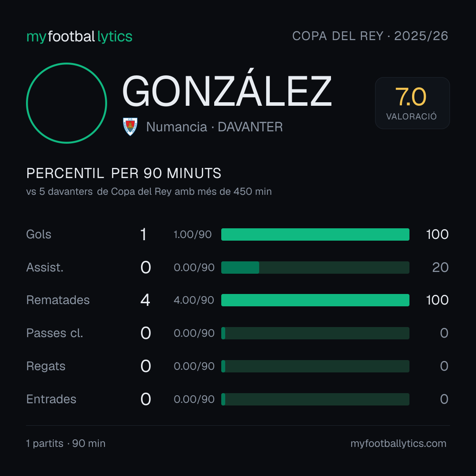The image size is (476, 476).
Task: Select the Gols stat label
Action: coord(38,234)
